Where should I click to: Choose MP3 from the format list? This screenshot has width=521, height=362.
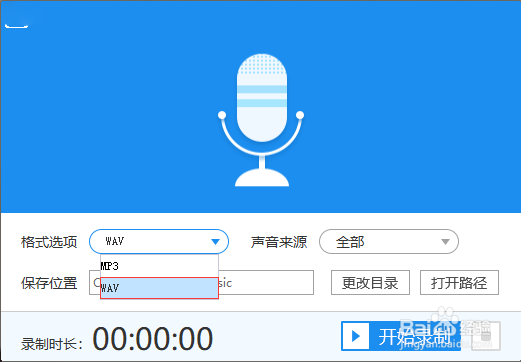coord(159,266)
